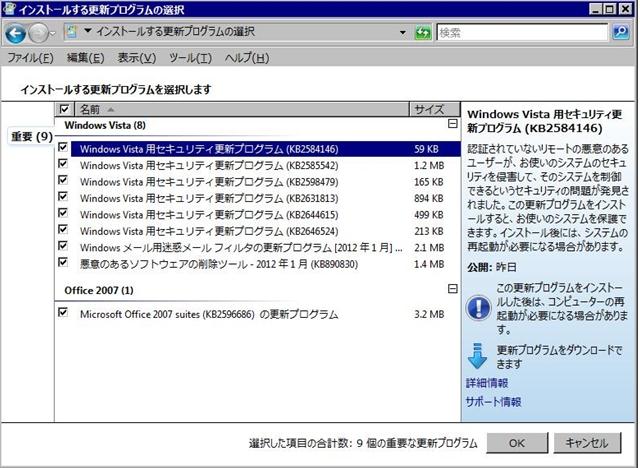The height and width of the screenshot is (468, 640).
Task: Minimize the window
Action: [596, 9]
